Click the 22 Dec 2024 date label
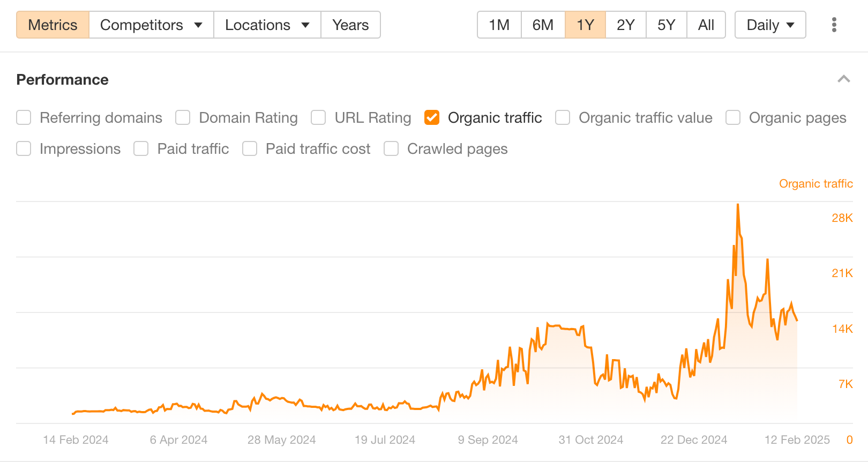 pyautogui.click(x=694, y=440)
